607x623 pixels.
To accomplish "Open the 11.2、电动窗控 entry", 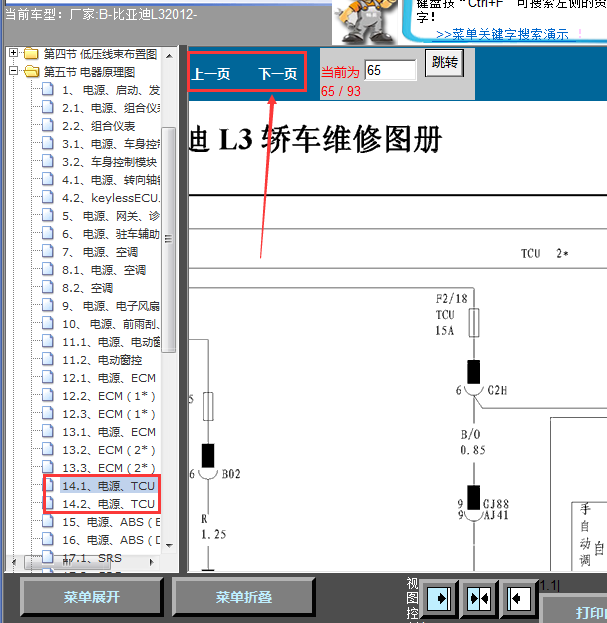I will 102,360.
